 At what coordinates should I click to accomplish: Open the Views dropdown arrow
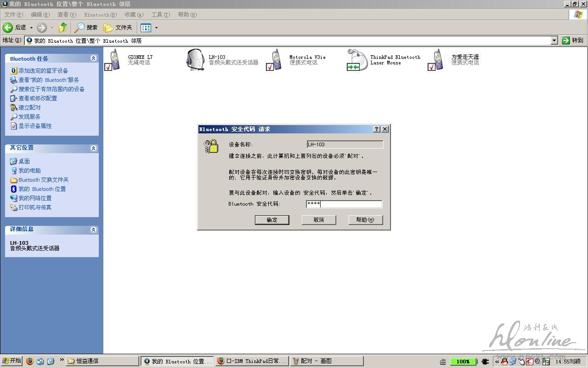point(156,28)
